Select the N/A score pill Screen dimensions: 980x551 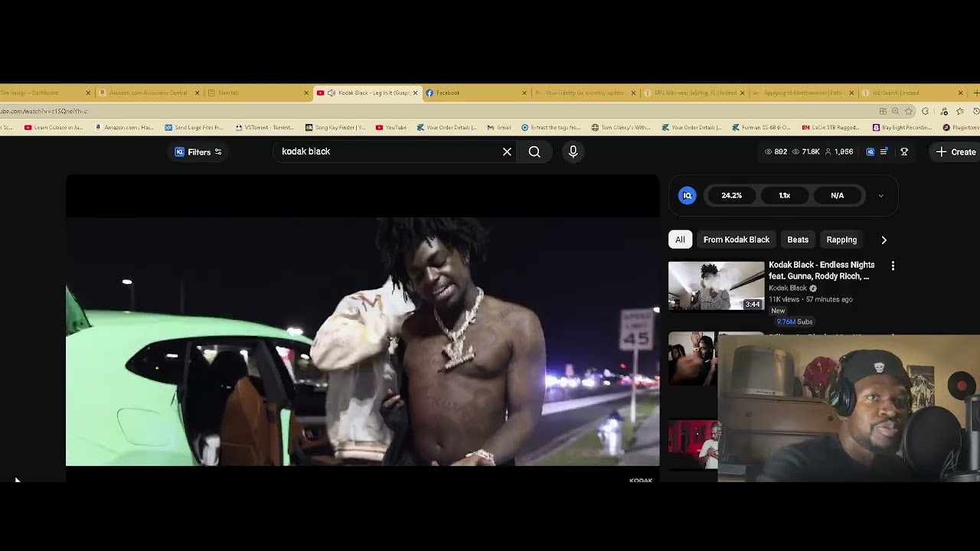click(x=837, y=195)
